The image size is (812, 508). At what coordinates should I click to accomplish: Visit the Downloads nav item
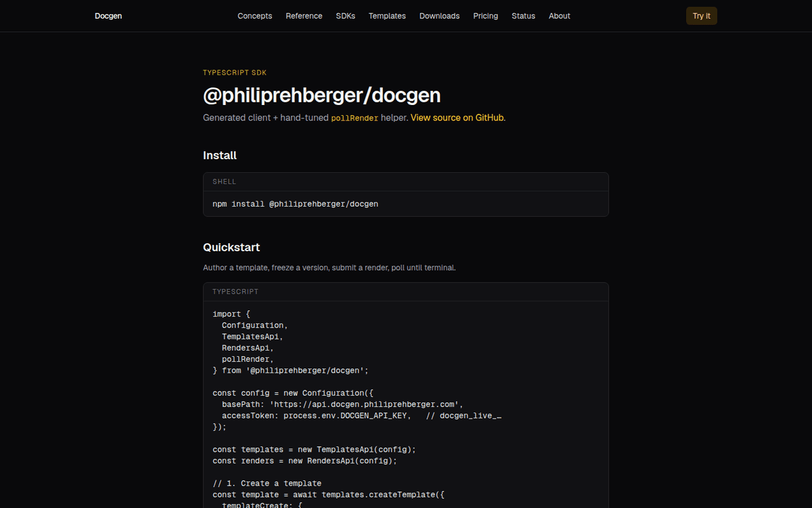(x=439, y=16)
